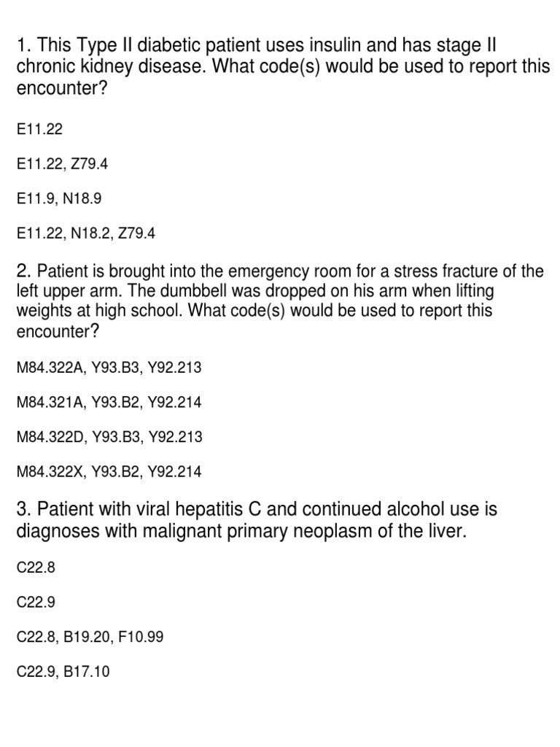Select the answer option reading only E11.22
560x747 pixels.
pos(40,129)
